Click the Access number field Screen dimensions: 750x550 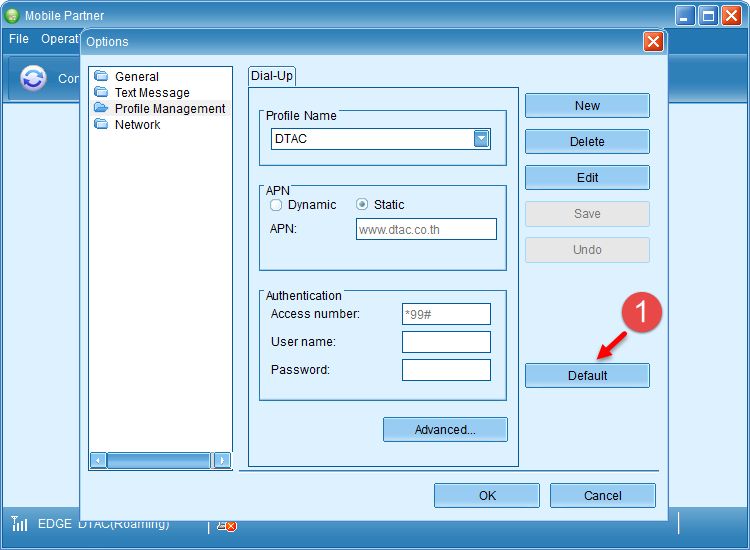(x=446, y=314)
